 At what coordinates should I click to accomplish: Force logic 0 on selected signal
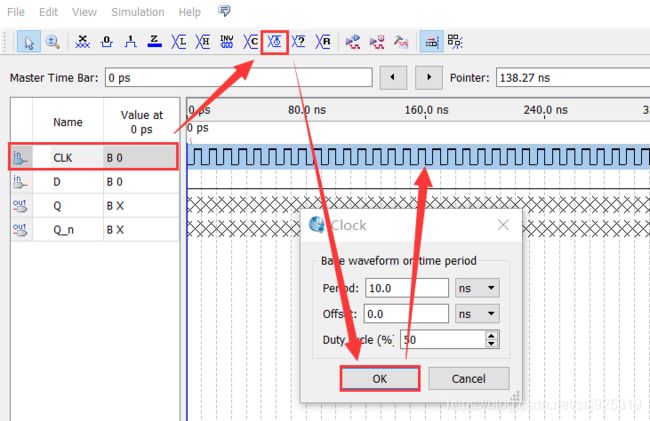[x=107, y=41]
